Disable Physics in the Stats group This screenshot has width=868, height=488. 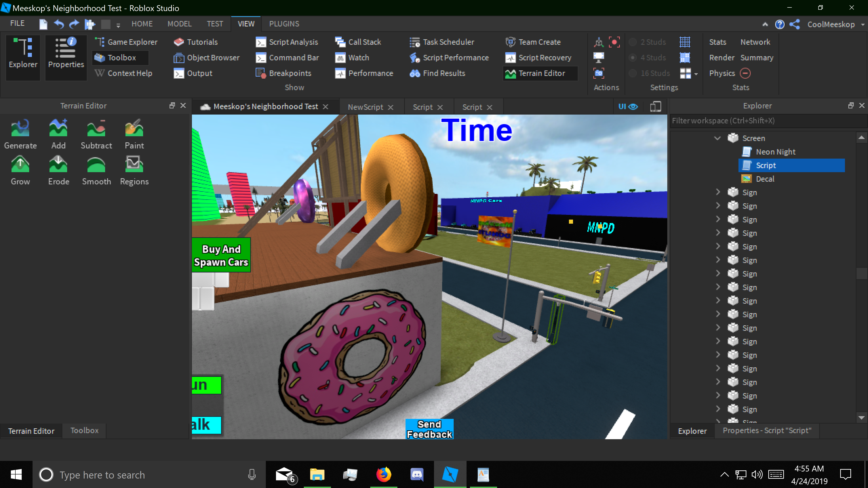tap(746, 73)
